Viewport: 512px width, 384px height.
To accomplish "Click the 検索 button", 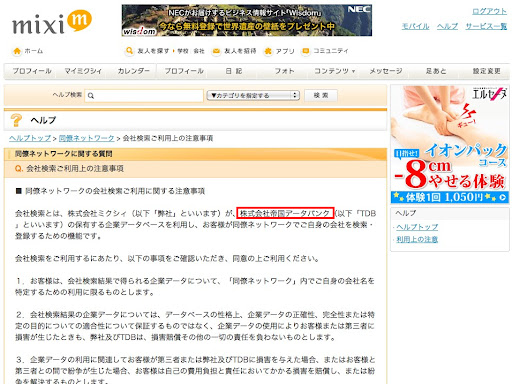I will (x=321, y=95).
